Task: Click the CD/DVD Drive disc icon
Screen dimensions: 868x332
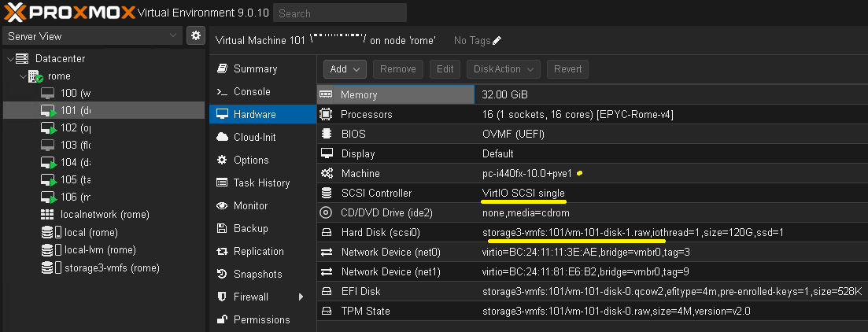Action: (326, 213)
